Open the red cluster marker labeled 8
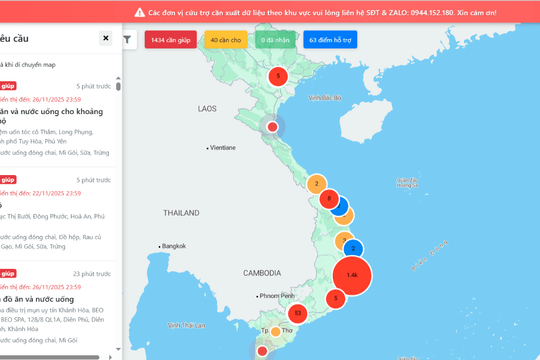 [x=328, y=199]
